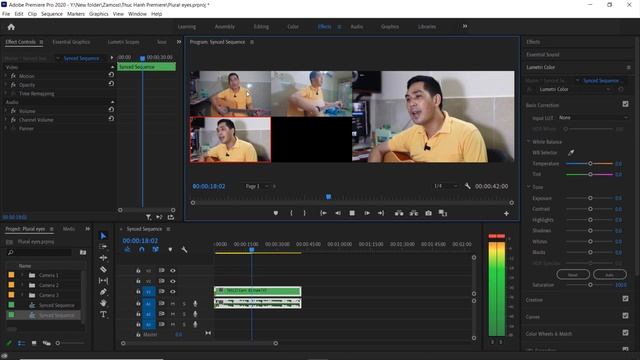Select the Selection tool arrow
This screenshot has width=640, height=360.
(x=103, y=236)
